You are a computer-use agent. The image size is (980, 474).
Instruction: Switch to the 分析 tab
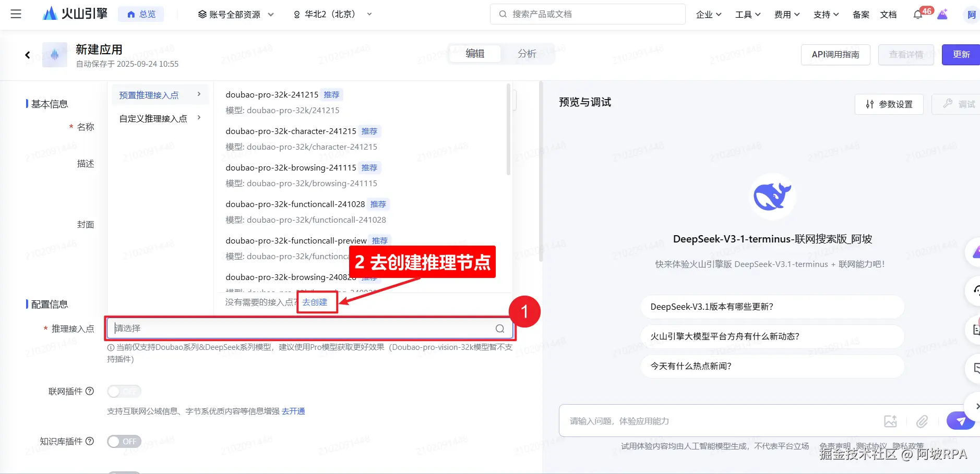click(x=527, y=54)
